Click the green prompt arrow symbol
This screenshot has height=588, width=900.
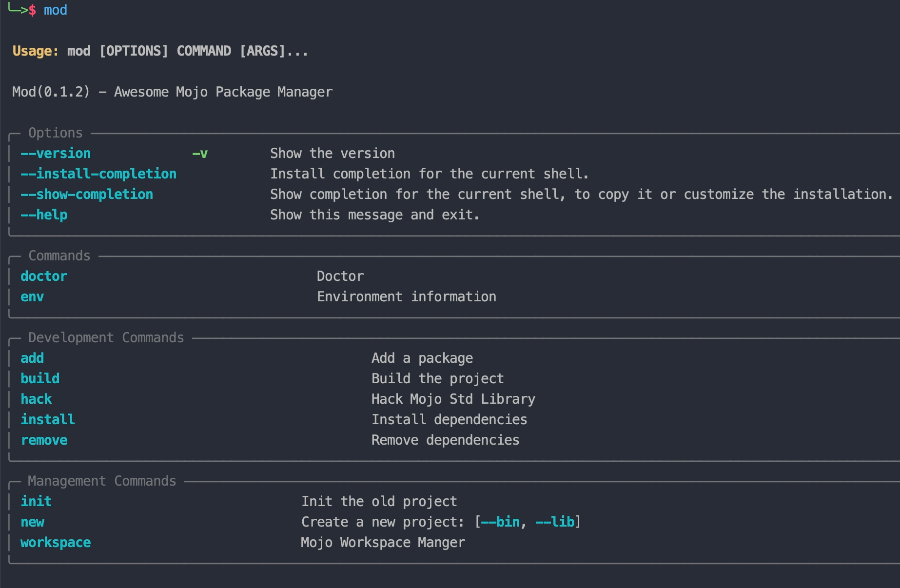(18, 9)
